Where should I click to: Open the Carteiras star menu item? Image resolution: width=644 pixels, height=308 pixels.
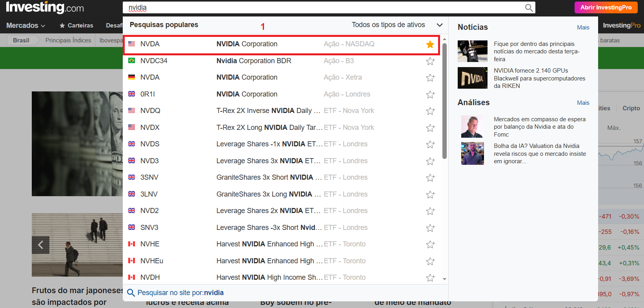point(76,26)
